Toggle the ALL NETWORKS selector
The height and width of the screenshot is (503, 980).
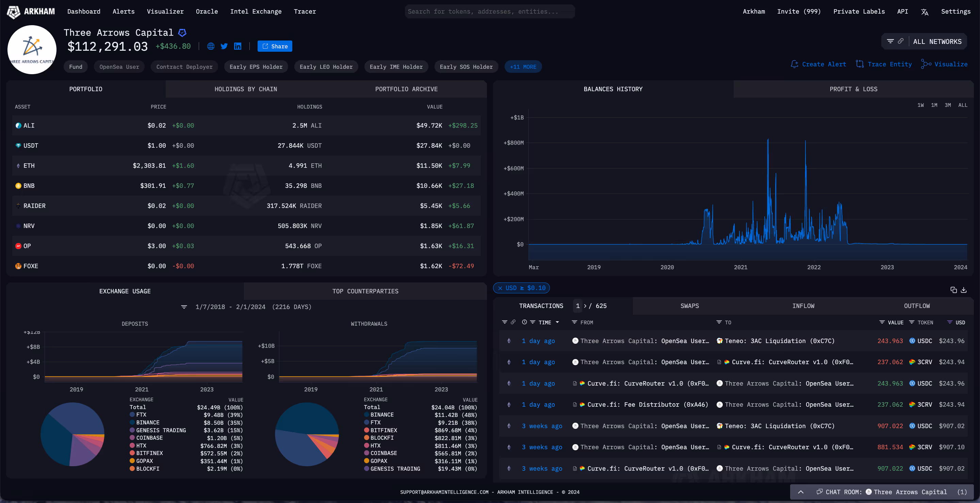click(938, 42)
